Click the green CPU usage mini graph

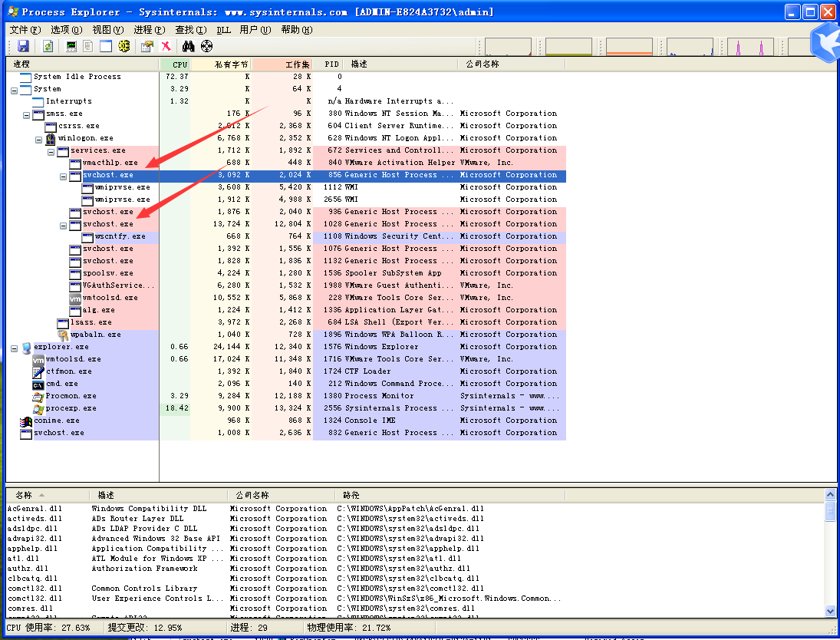[508, 47]
